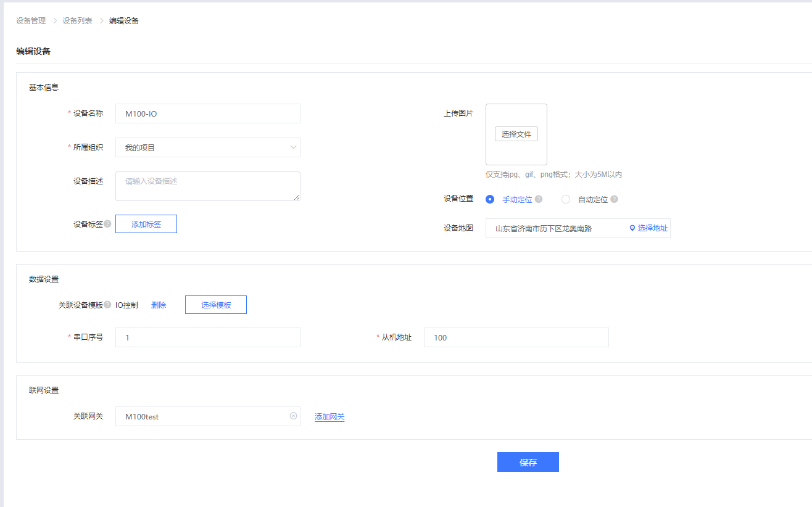The width and height of the screenshot is (812, 507).
Task: Select the 手动定位 radio button
Action: click(x=490, y=199)
